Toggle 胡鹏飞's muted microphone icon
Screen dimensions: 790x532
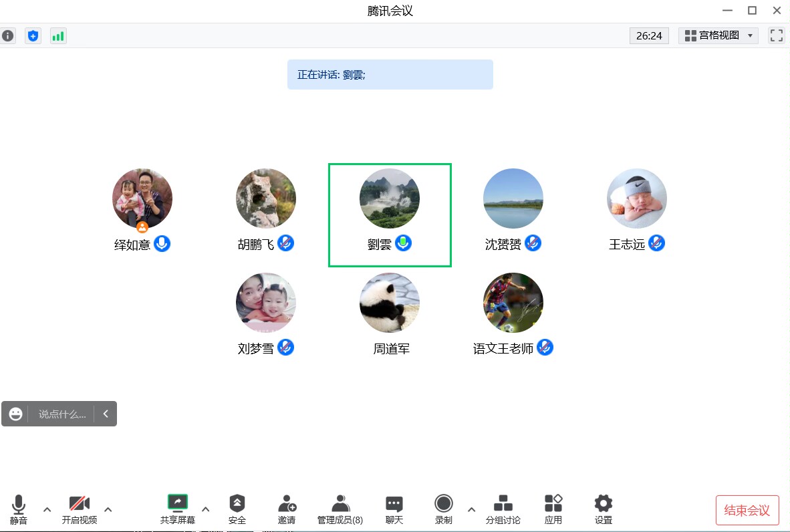285,243
